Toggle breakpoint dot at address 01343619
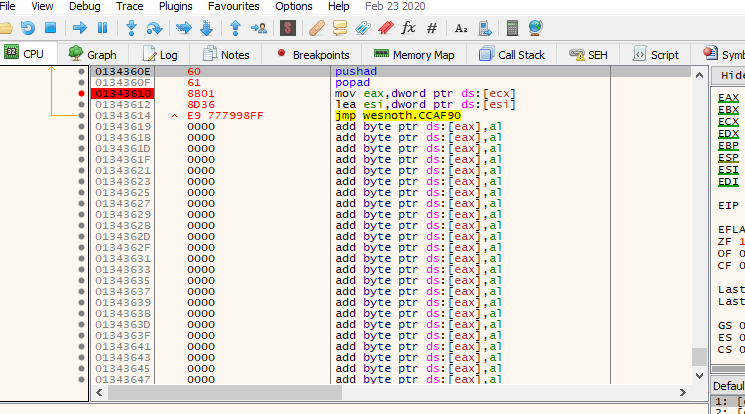The width and height of the screenshot is (745, 414). [x=81, y=126]
